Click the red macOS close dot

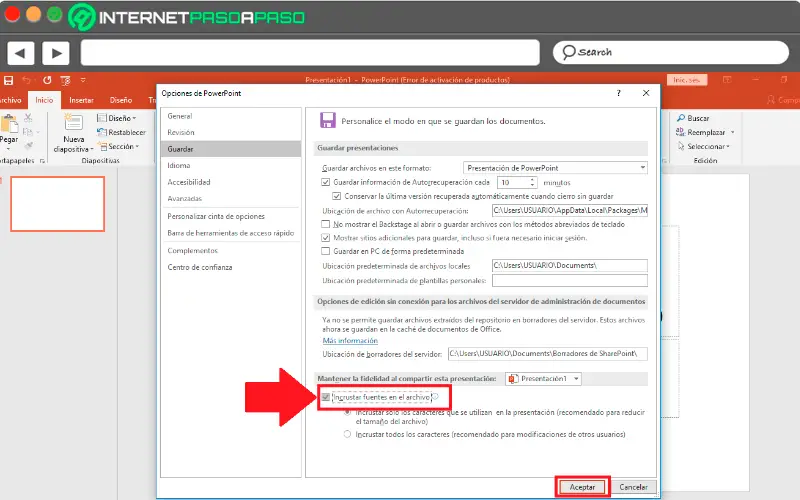(12, 14)
